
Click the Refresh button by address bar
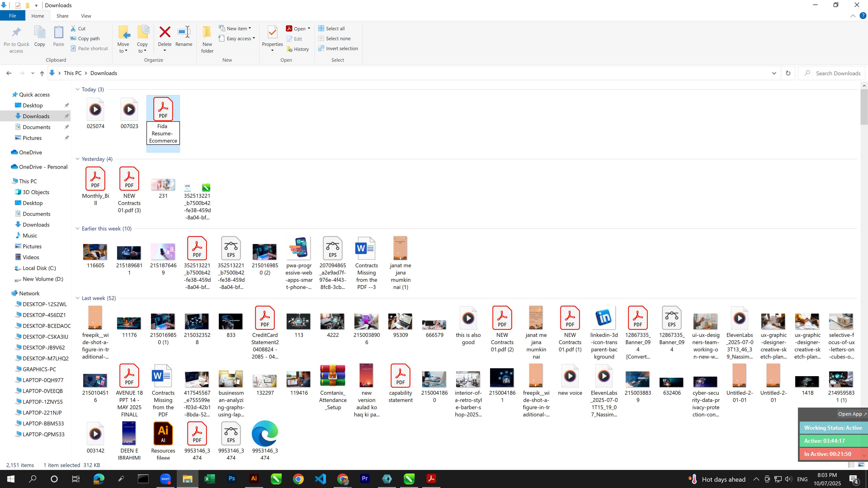pyautogui.click(x=788, y=73)
